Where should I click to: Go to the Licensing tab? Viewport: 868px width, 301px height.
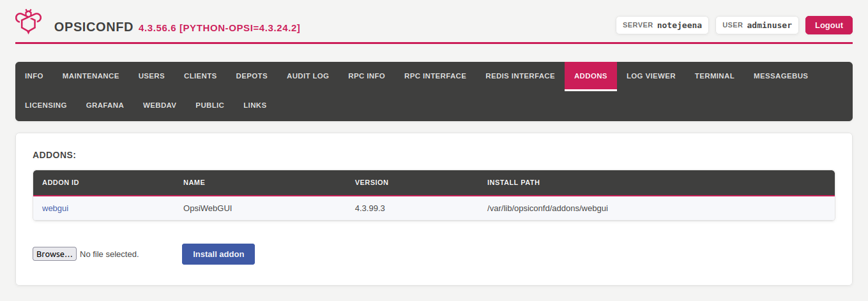(46, 105)
